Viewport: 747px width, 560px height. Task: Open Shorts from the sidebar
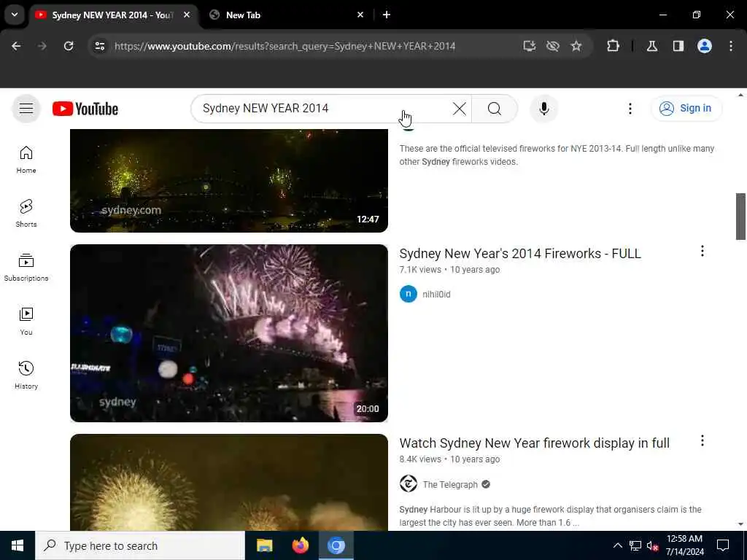point(26,214)
